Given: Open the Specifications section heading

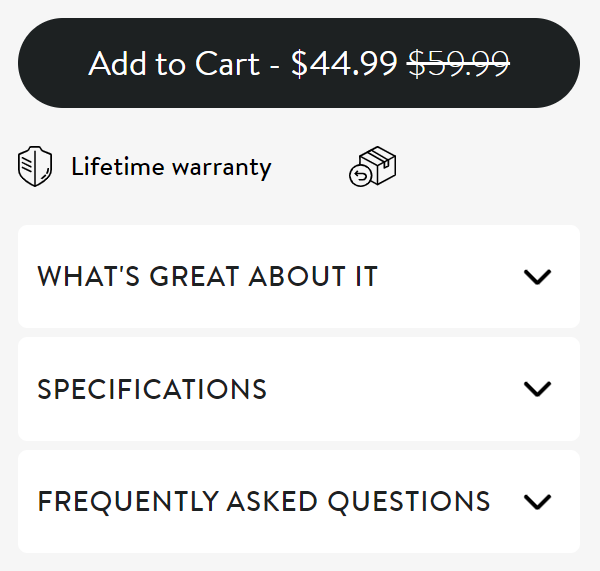Looking at the screenshot, I should pyautogui.click(x=152, y=389).
